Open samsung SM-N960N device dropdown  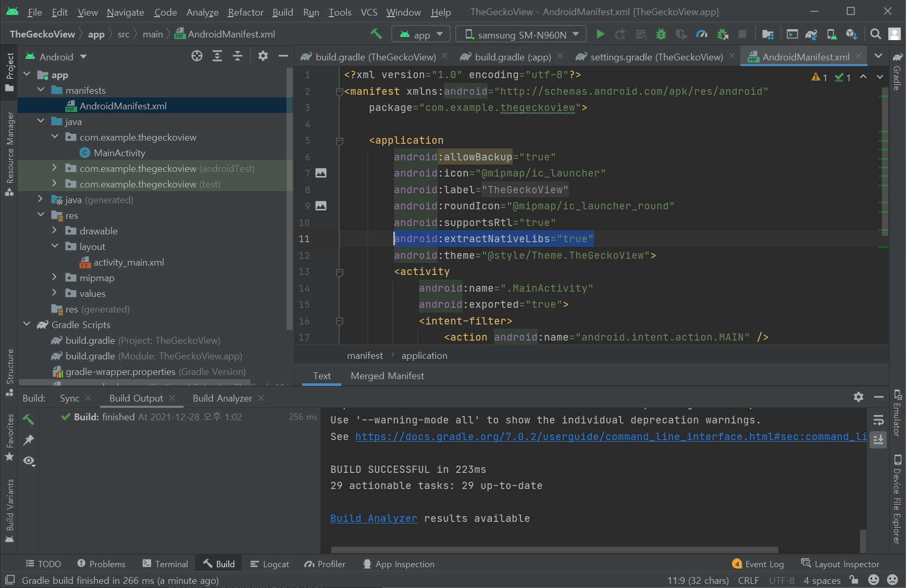521,34
